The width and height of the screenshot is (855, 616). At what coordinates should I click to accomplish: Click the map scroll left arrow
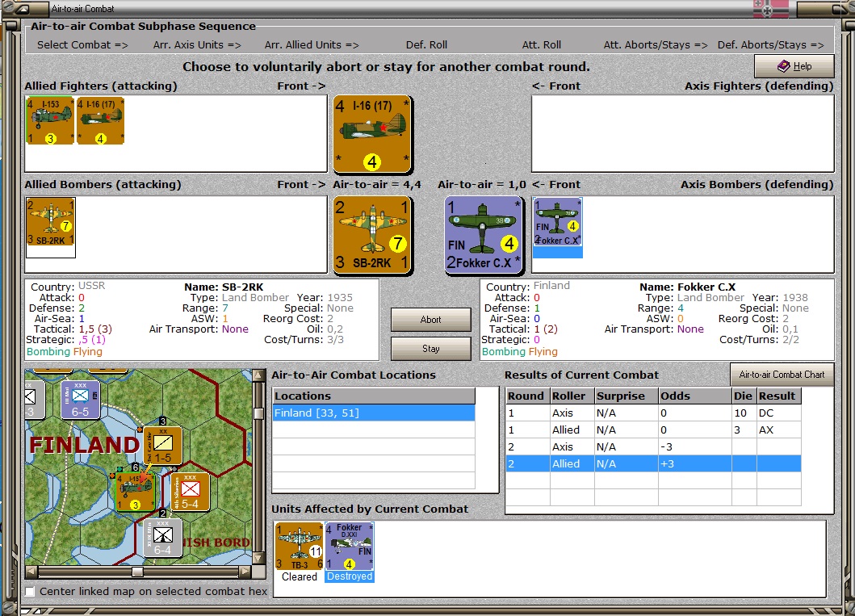coord(31,572)
